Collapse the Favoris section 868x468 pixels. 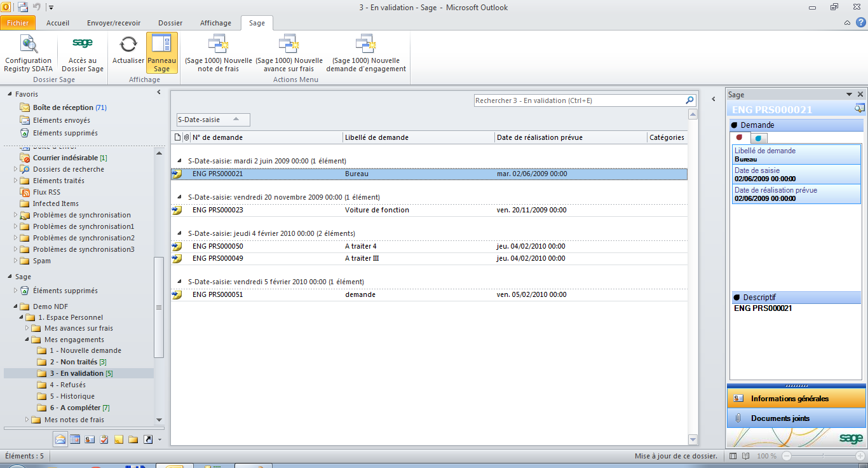tap(10, 94)
